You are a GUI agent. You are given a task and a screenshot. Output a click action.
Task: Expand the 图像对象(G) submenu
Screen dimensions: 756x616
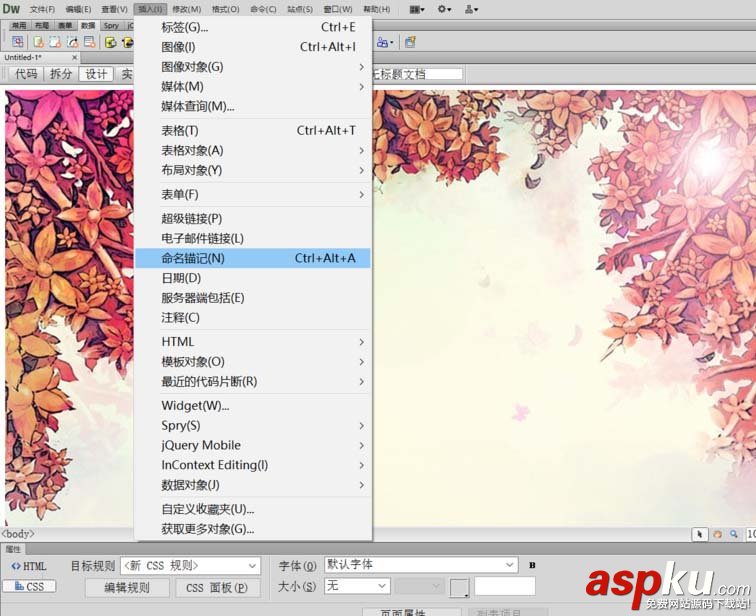click(253, 67)
